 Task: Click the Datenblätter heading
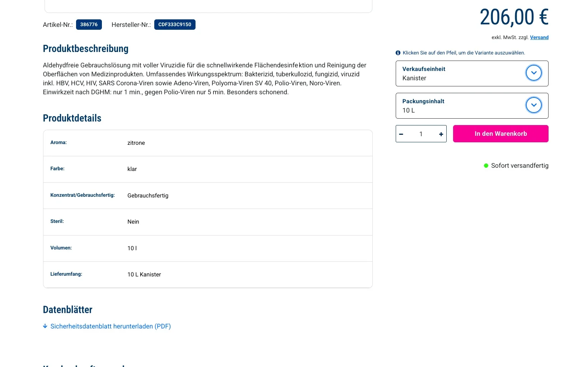pos(67,310)
